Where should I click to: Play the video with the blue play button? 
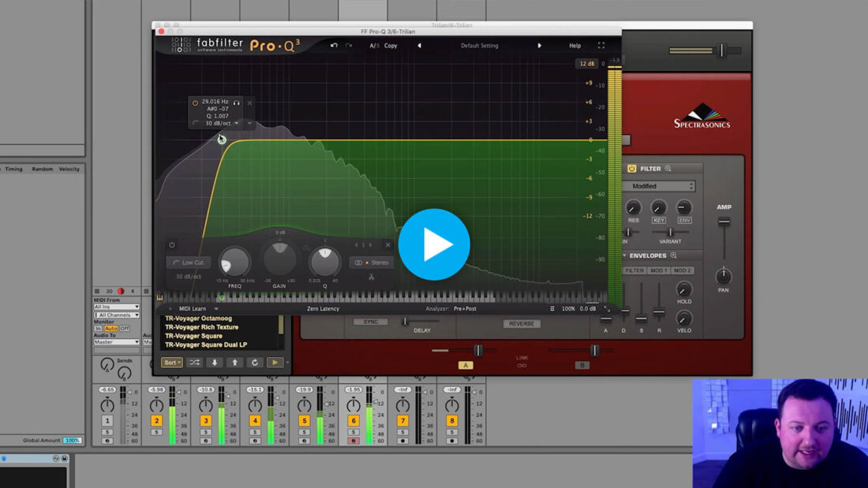click(434, 244)
